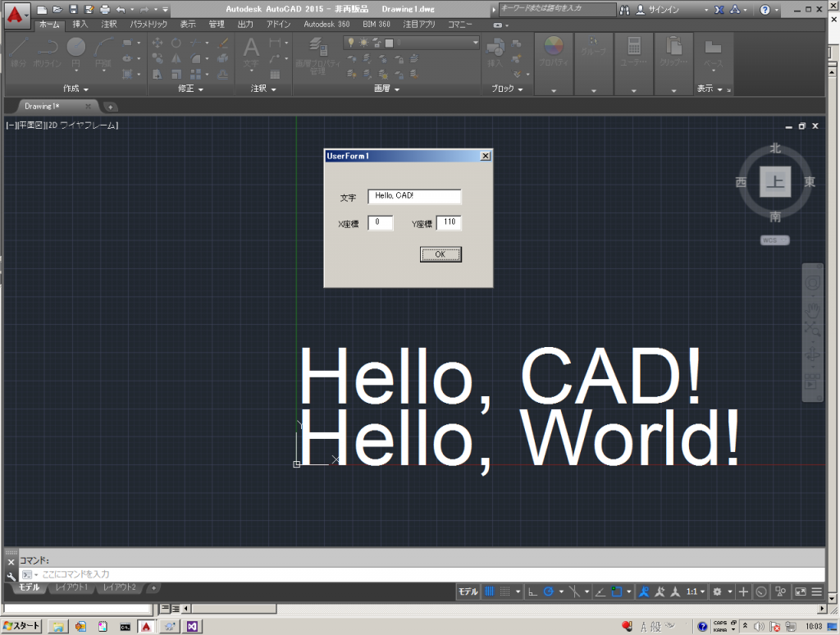
Task: Click the binoculars search icon
Action: [x=624, y=10]
